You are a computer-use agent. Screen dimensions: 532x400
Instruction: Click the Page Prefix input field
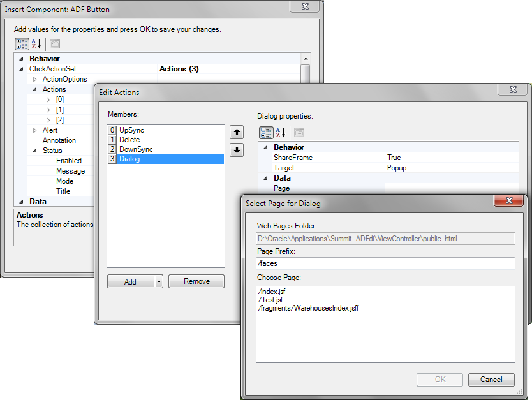(385, 263)
